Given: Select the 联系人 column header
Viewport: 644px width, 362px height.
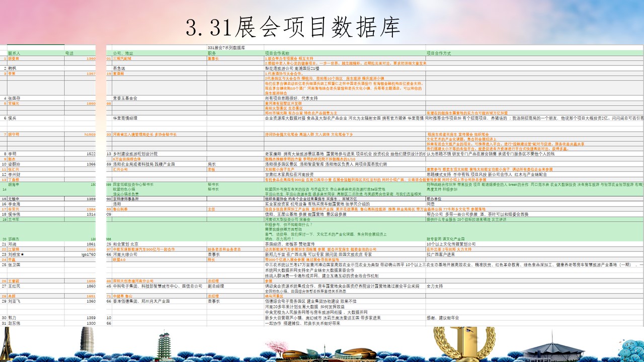Looking at the screenshot, I should [15, 53].
